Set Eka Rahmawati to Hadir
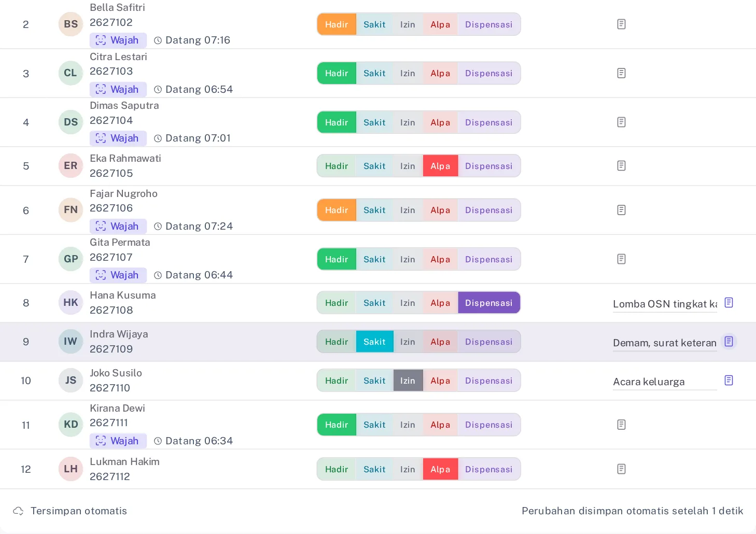 337,166
